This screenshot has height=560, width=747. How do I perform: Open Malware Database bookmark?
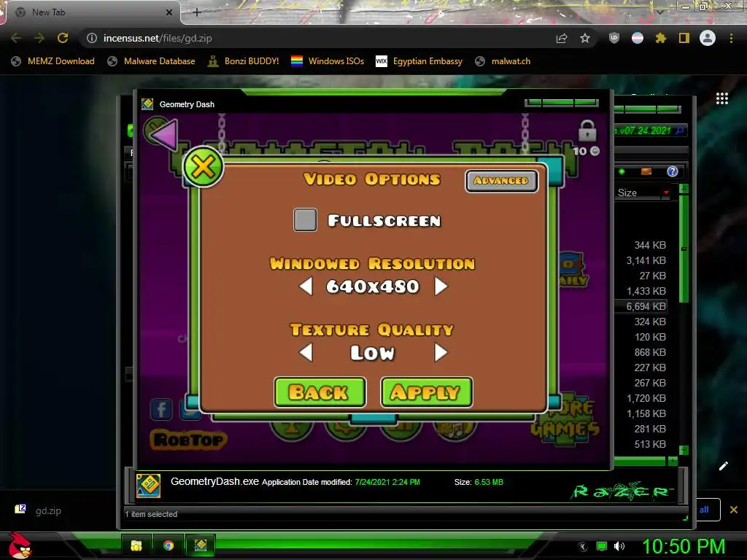click(x=152, y=61)
